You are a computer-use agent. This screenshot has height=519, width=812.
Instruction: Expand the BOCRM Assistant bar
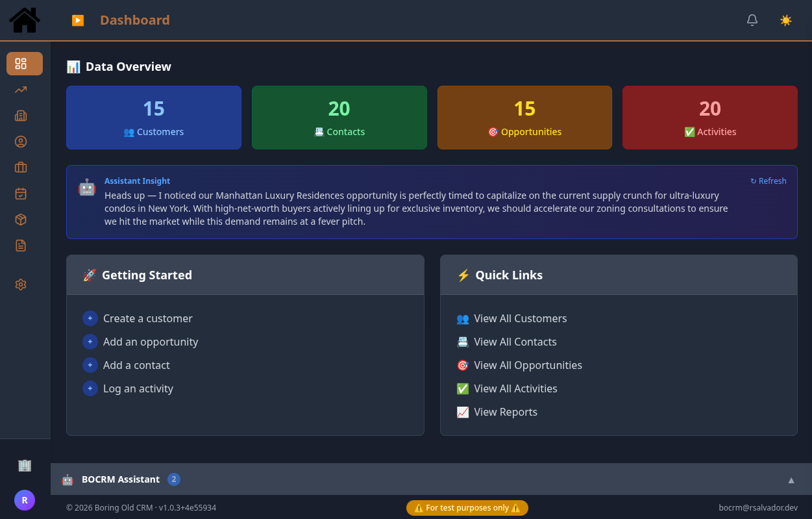click(x=121, y=479)
